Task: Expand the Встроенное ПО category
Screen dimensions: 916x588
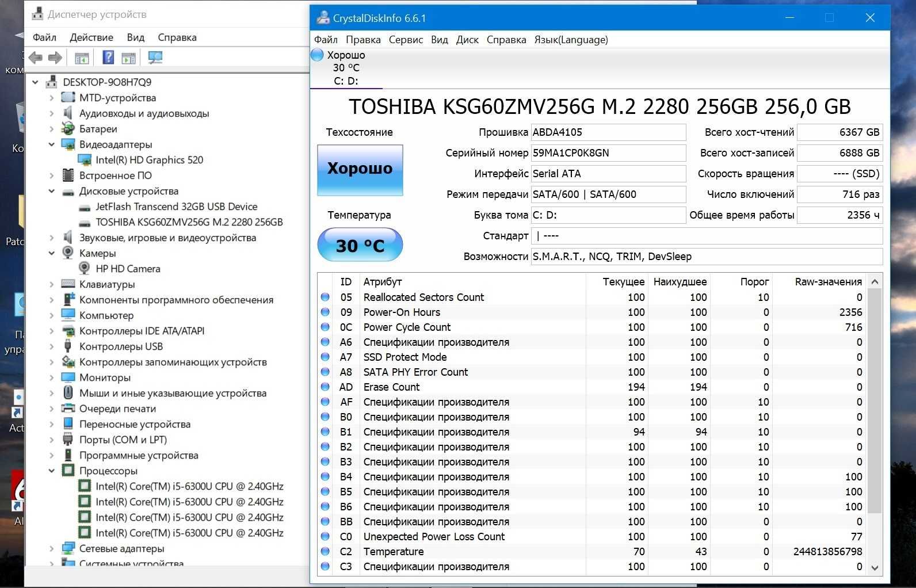Action: coord(52,175)
